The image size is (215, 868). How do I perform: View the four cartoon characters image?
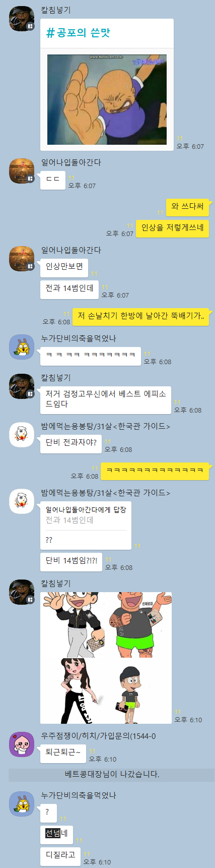tap(106, 658)
